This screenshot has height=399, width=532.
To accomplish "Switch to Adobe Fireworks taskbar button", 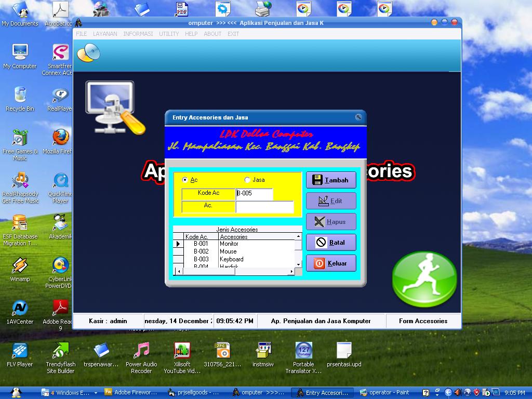I will 131,393.
